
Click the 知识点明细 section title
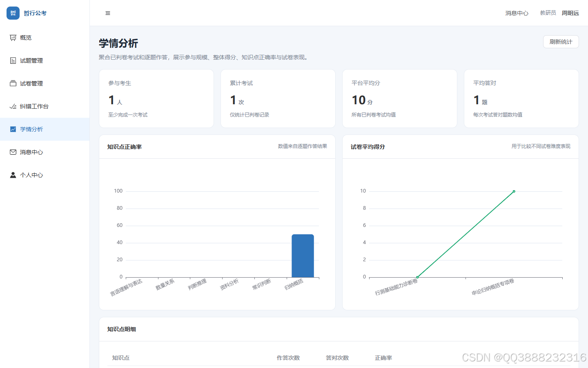[x=122, y=329]
